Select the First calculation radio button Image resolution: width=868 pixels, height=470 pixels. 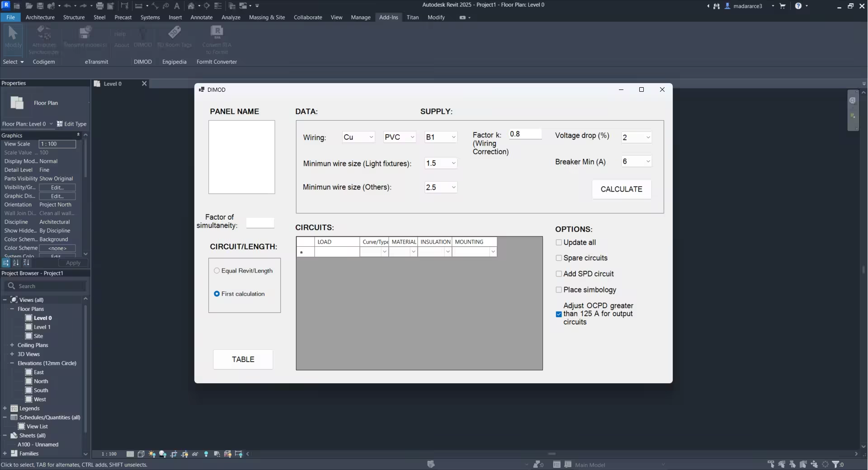click(217, 294)
